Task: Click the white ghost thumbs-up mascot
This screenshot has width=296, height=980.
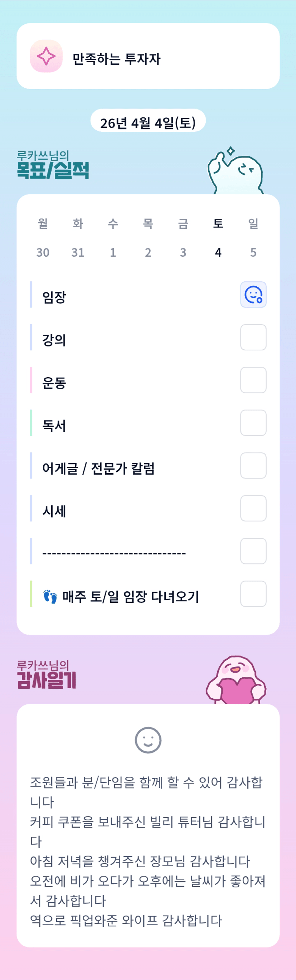Action: 236,171
